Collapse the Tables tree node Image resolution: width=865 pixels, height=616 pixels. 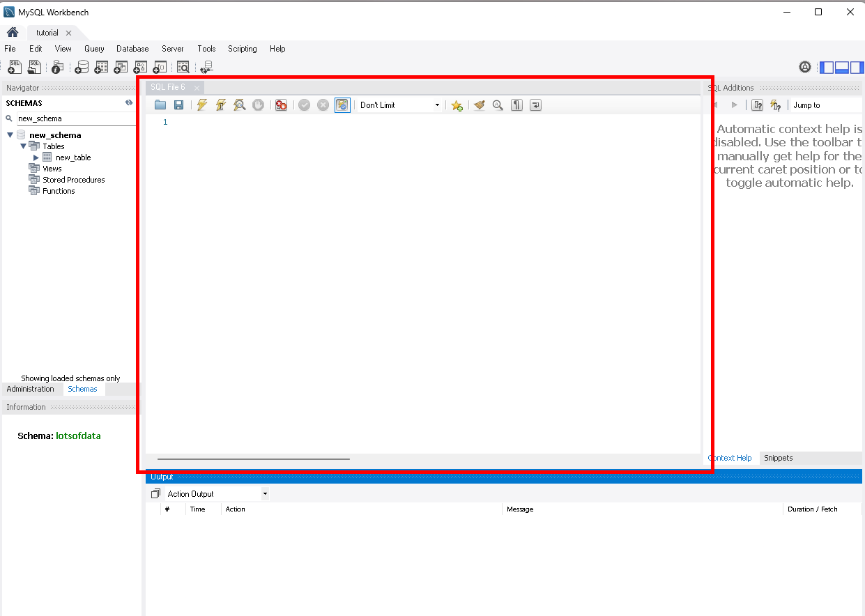[24, 146]
